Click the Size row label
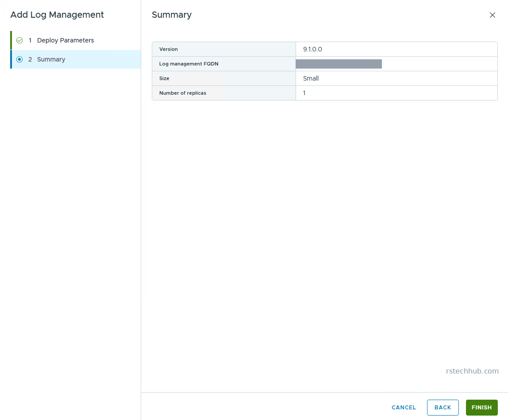The image size is (508, 420). click(x=164, y=78)
